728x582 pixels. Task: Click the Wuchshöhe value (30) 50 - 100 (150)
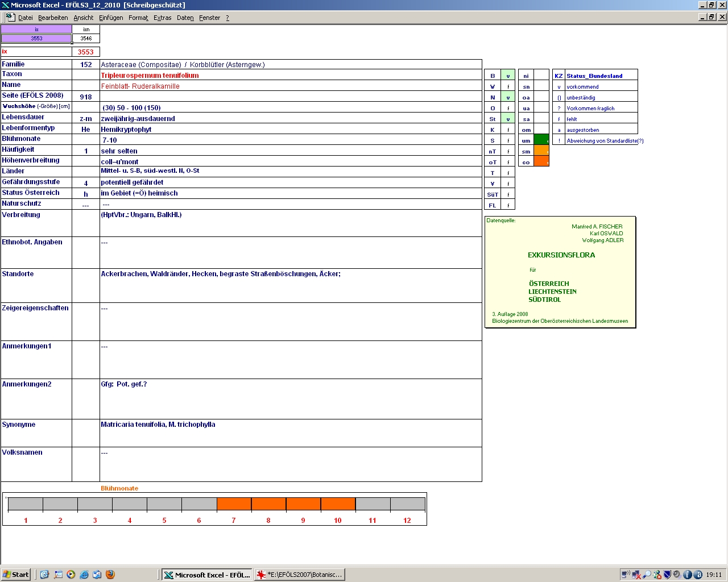coord(131,108)
